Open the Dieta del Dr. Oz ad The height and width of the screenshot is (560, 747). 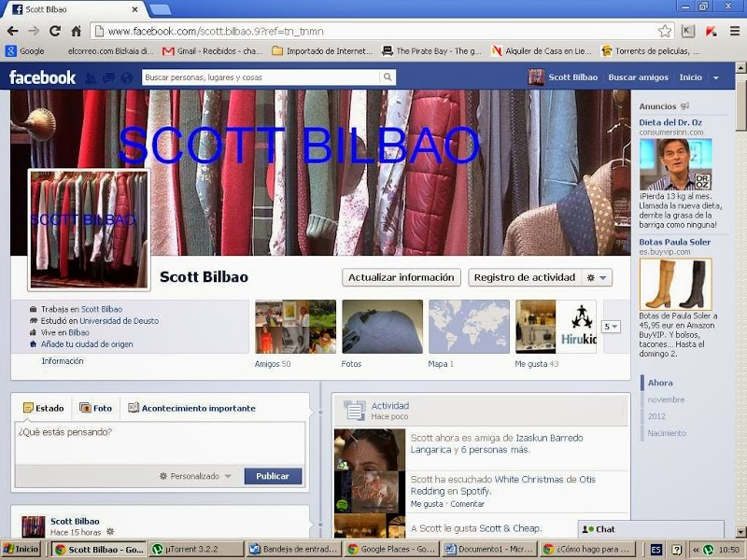point(670,122)
